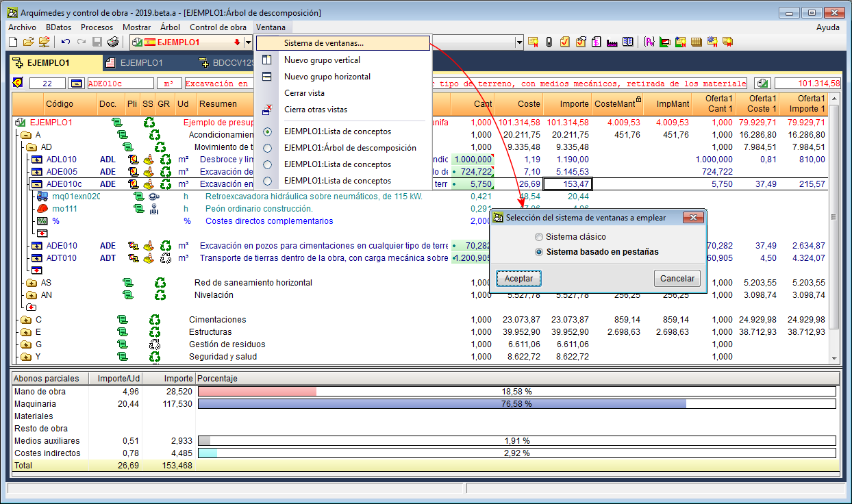This screenshot has width=852, height=504.
Task: Select Sistema clásico radio button
Action: (x=539, y=237)
